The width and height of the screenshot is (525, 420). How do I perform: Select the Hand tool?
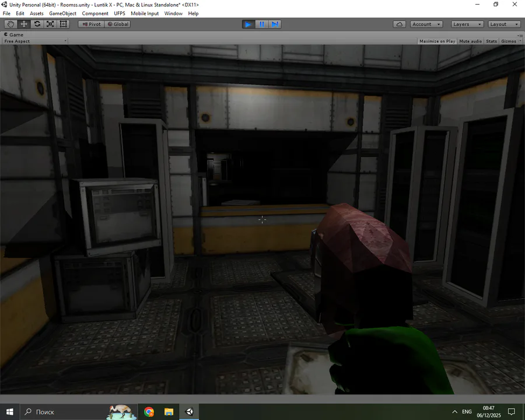[10, 24]
